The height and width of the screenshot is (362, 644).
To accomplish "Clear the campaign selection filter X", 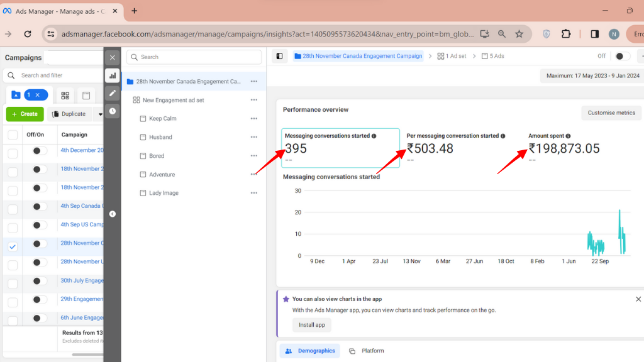I will pyautogui.click(x=37, y=96).
